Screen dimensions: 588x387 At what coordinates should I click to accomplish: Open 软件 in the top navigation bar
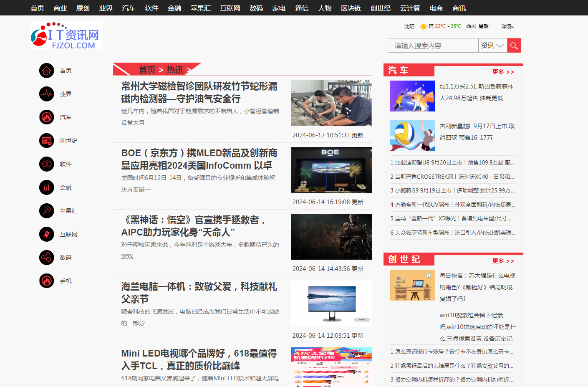151,8
